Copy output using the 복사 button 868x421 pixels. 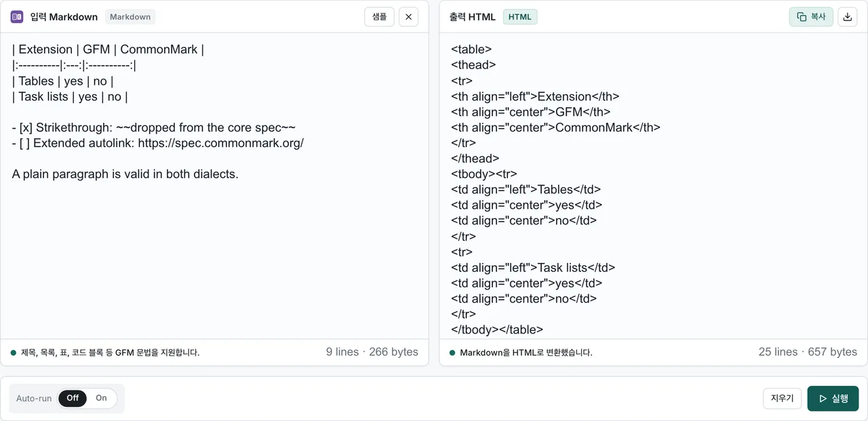click(x=811, y=17)
